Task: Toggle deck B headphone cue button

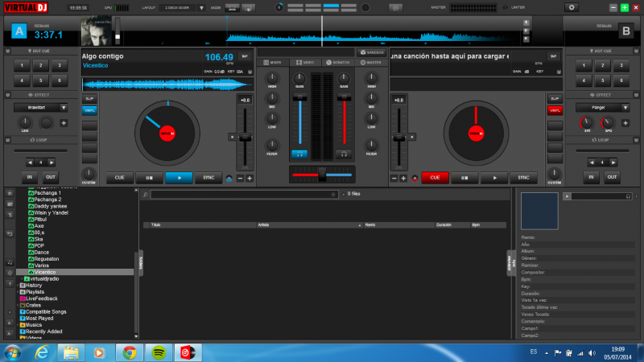Action: coord(345,154)
